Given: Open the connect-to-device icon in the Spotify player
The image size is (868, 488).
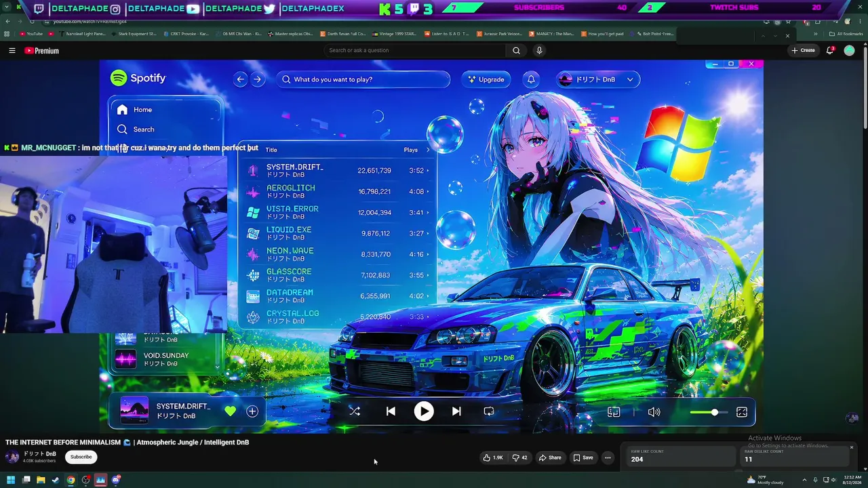Looking at the screenshot, I should coord(614,412).
